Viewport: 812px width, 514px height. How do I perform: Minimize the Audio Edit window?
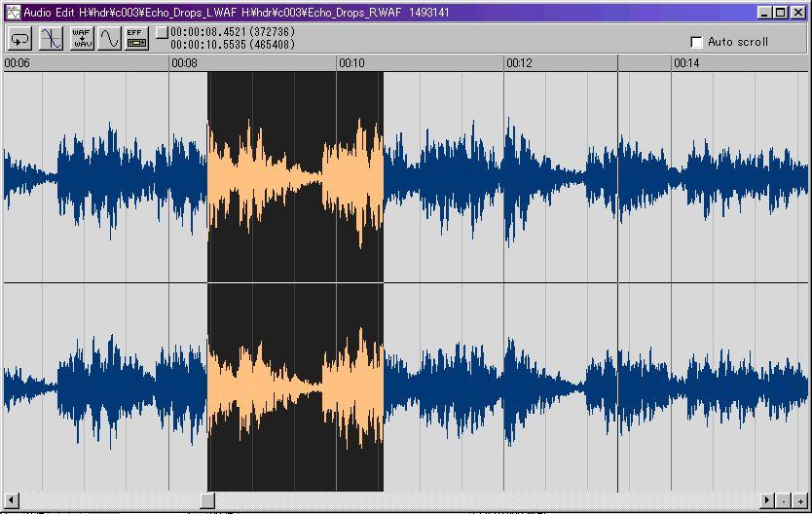[x=765, y=13]
